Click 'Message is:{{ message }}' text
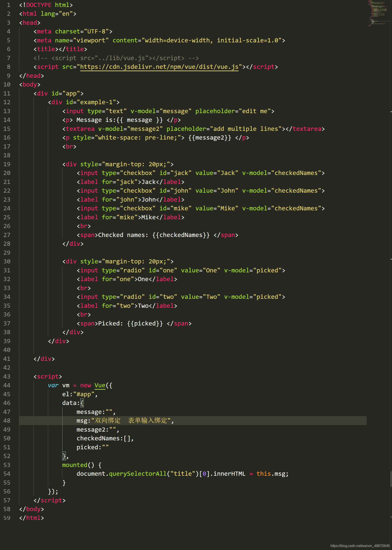The image size is (392, 550). (x=120, y=120)
